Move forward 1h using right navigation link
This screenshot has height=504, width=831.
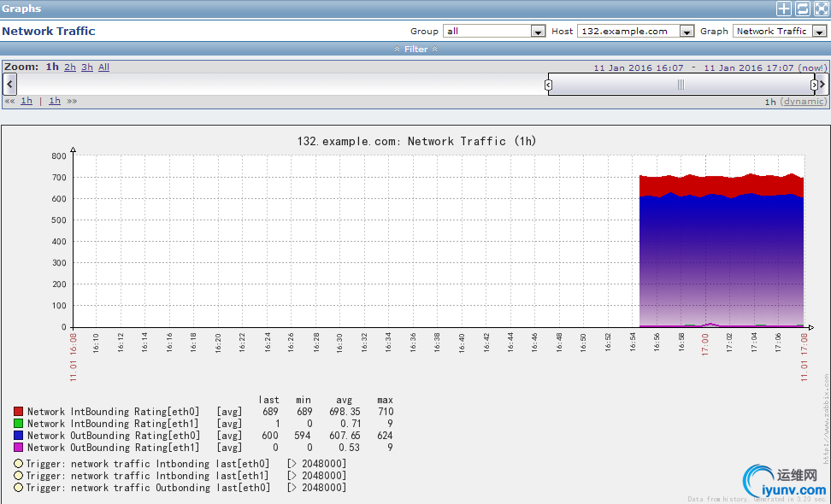click(x=55, y=101)
